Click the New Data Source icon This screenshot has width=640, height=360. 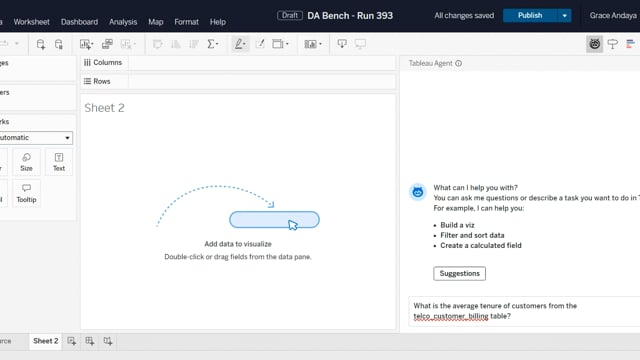coord(40,44)
